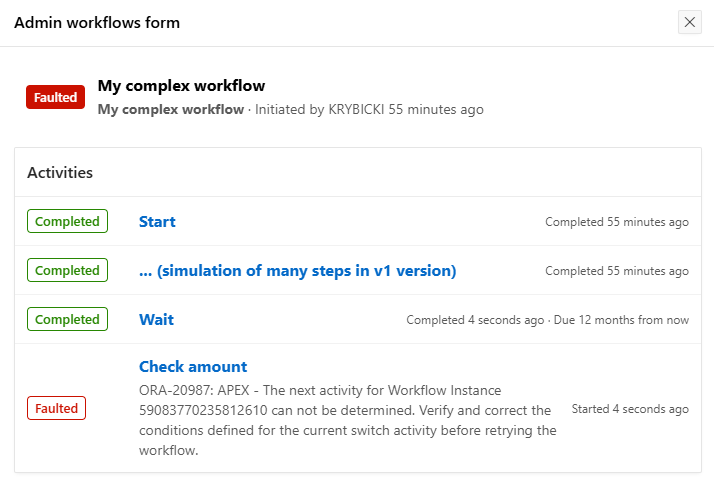
Task: Click the Activities section heading
Action: pyautogui.click(x=60, y=172)
